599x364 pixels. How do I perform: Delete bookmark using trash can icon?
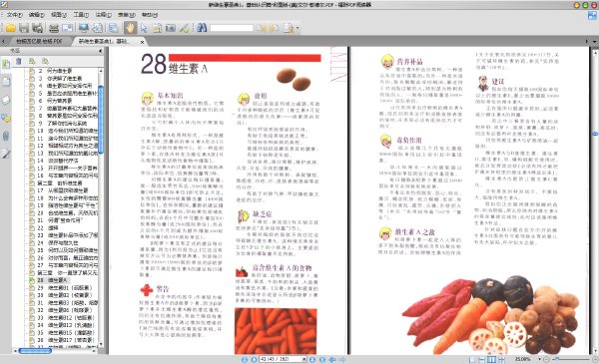[x=19, y=61]
